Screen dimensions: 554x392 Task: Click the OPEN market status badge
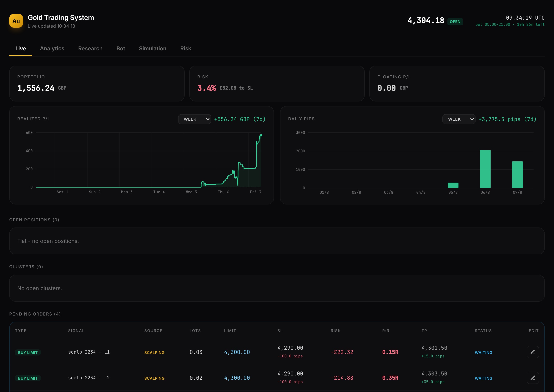455,22
